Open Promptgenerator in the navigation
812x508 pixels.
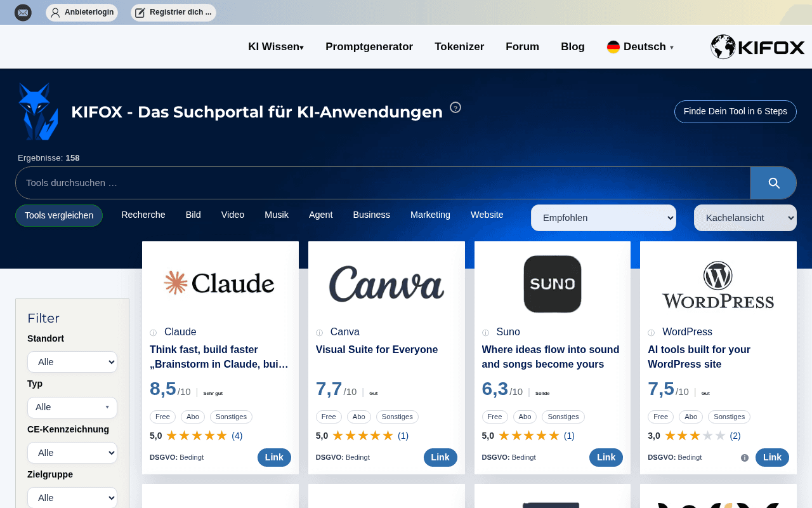click(369, 47)
